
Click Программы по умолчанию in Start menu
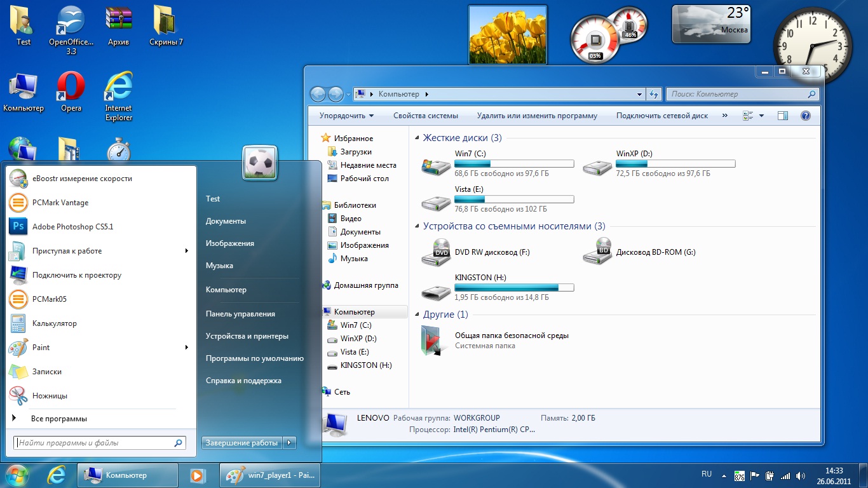tap(254, 358)
